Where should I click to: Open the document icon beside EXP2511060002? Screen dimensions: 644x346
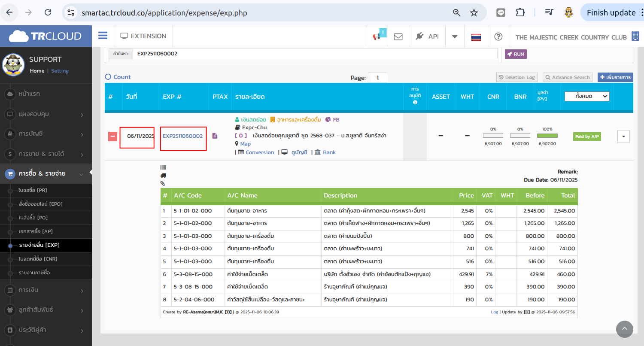[215, 136]
